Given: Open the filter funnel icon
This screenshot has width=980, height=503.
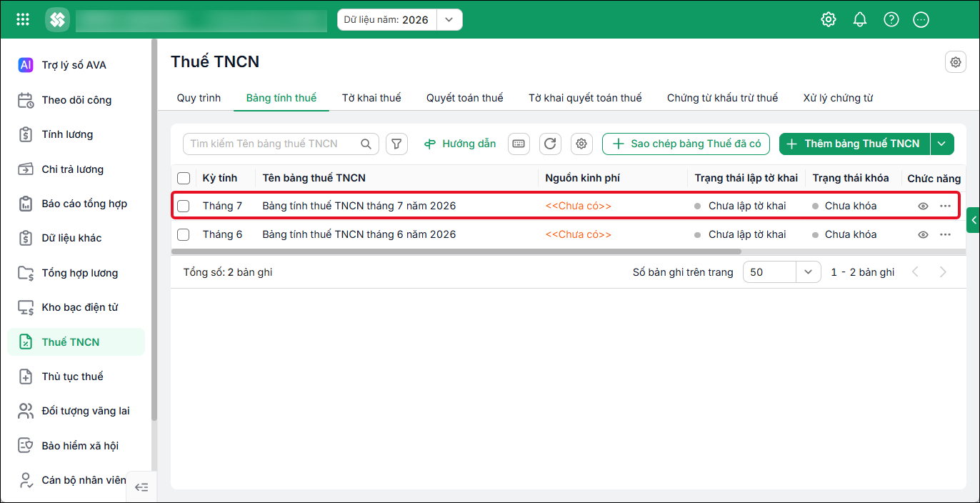Looking at the screenshot, I should click(x=397, y=144).
